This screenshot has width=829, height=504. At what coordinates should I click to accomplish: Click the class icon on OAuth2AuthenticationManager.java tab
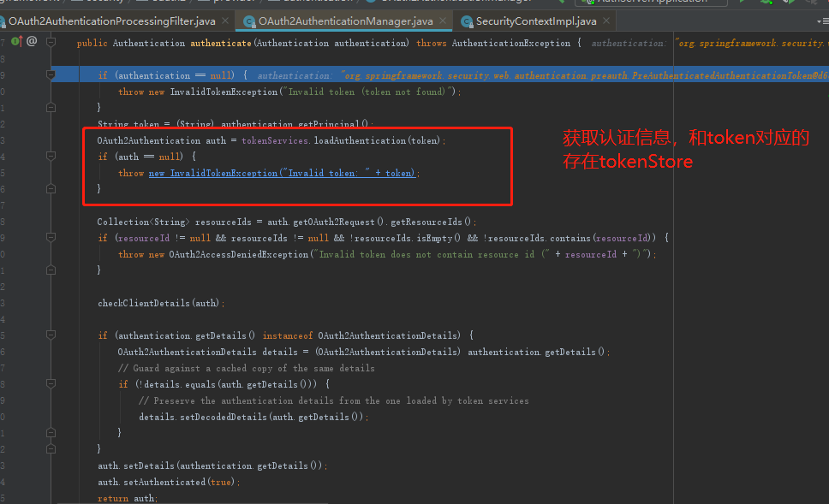click(249, 21)
